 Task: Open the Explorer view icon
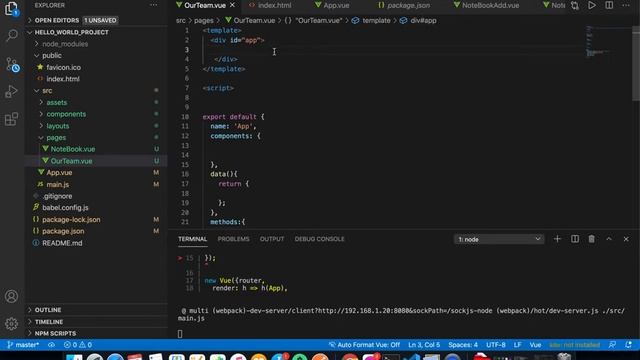point(11,8)
